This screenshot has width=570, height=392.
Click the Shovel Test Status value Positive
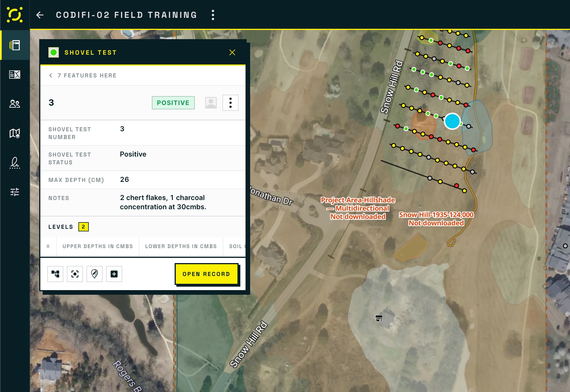click(x=133, y=154)
